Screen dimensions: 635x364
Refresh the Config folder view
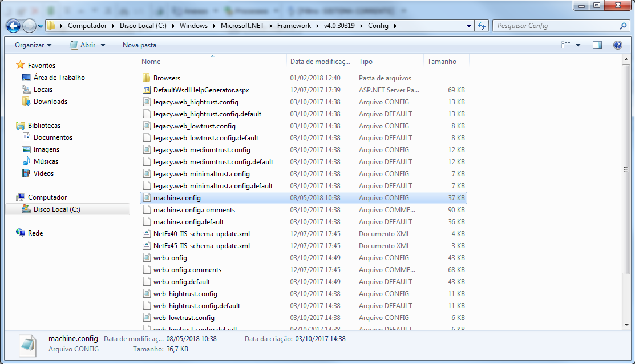click(481, 26)
